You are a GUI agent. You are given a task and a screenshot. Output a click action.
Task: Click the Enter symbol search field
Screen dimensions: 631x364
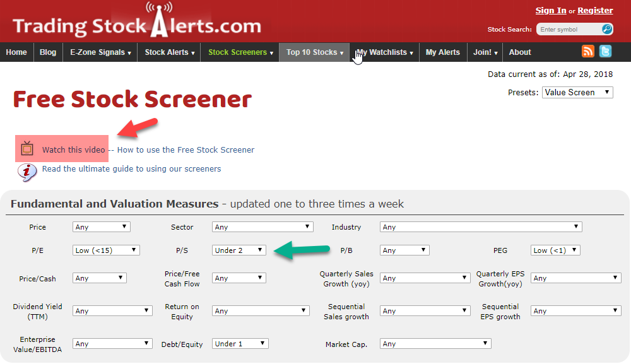(x=569, y=30)
